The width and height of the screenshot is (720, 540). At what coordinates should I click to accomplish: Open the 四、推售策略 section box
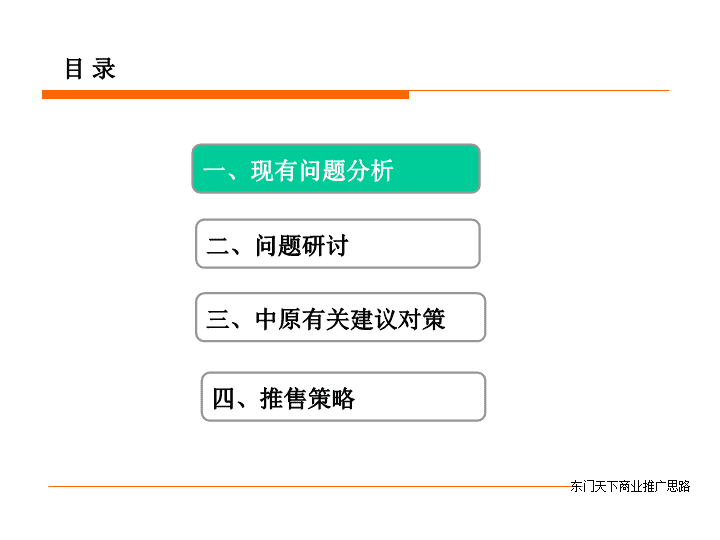tap(343, 397)
